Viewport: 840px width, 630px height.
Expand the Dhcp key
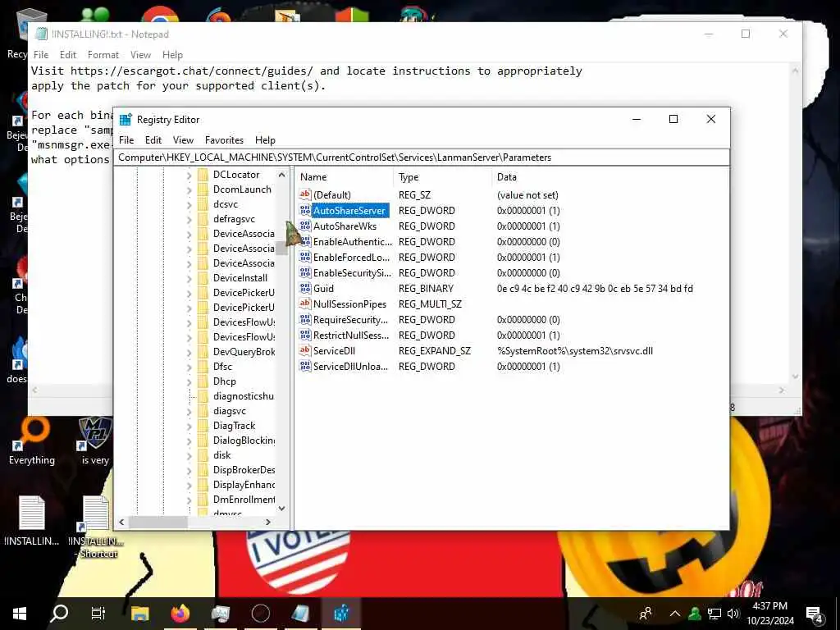[189, 382]
